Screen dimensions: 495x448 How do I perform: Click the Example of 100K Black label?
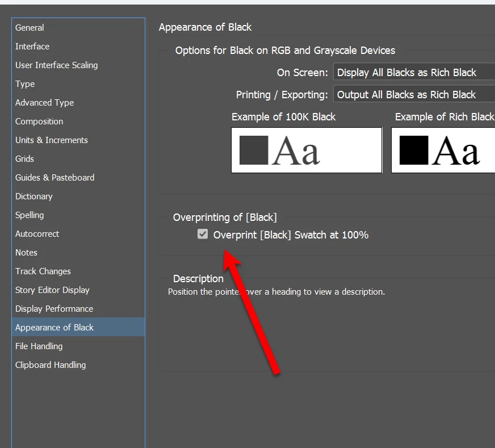(283, 117)
